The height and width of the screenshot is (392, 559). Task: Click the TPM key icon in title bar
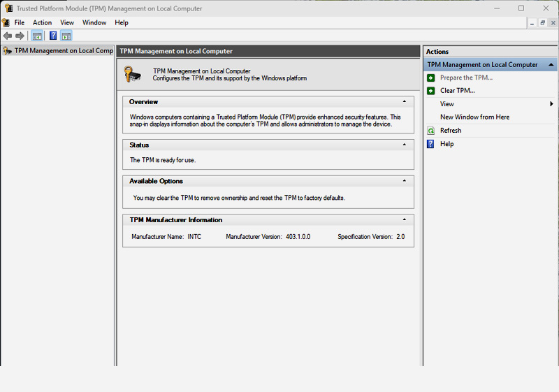click(8, 8)
